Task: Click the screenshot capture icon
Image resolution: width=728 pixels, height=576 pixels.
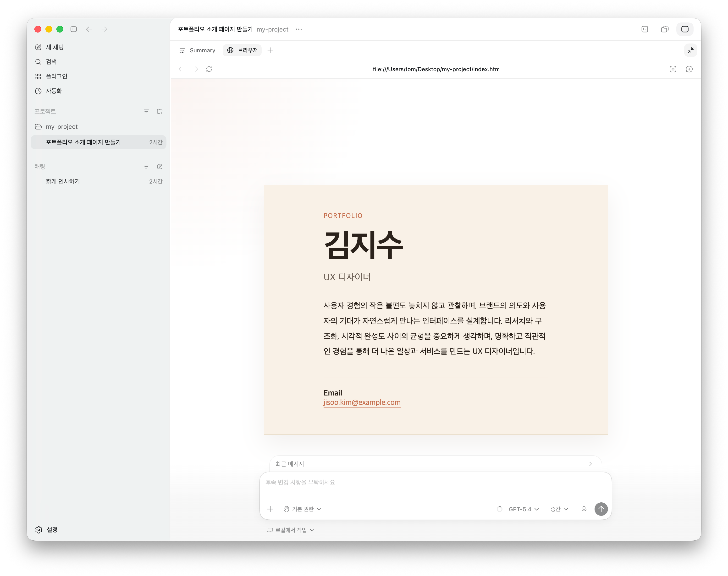Action: pyautogui.click(x=673, y=69)
